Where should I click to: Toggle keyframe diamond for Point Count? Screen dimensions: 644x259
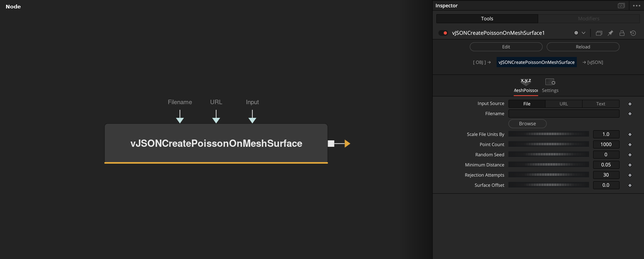[x=630, y=144]
